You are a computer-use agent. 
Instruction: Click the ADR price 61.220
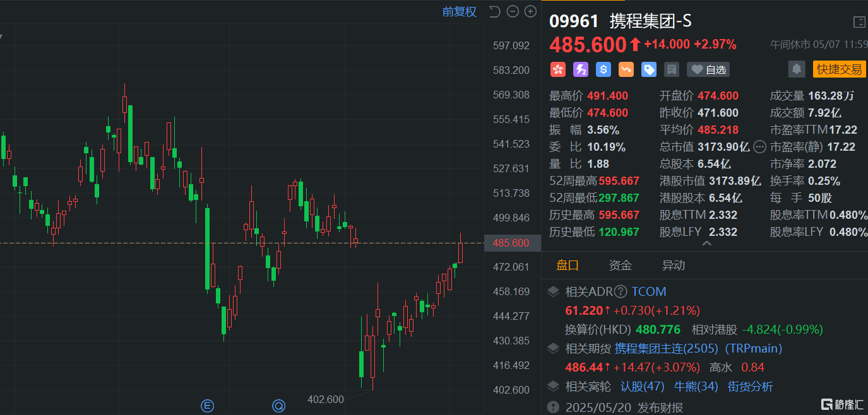click(x=584, y=310)
